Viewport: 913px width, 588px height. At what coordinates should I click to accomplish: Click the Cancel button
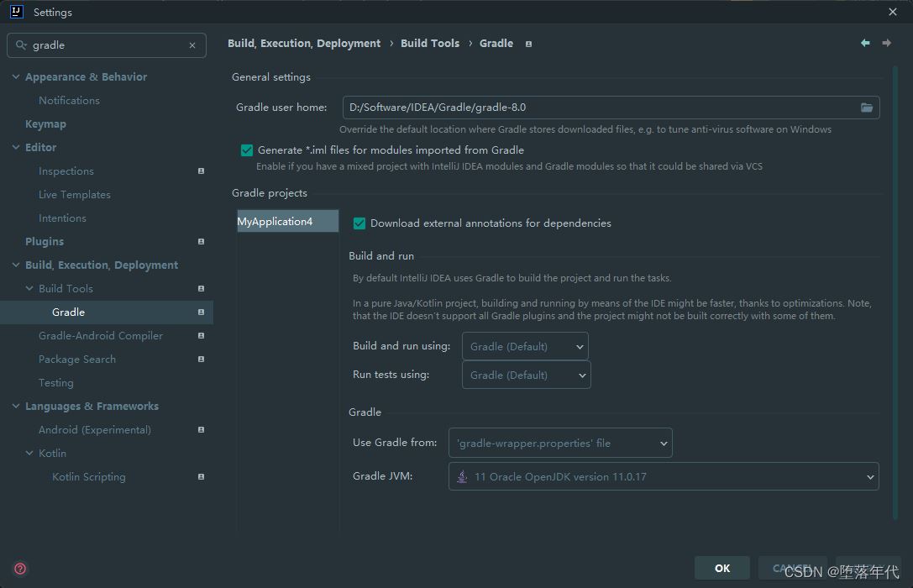[x=792, y=568]
